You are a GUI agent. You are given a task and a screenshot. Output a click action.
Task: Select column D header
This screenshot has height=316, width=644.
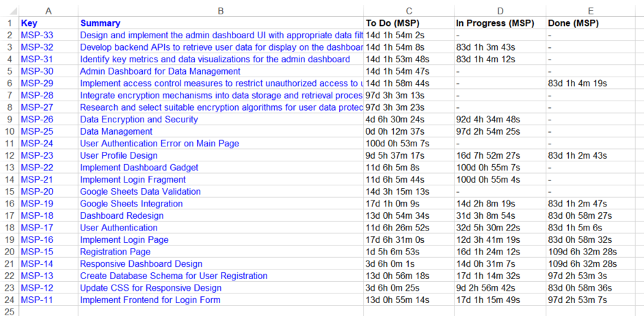(x=500, y=11)
